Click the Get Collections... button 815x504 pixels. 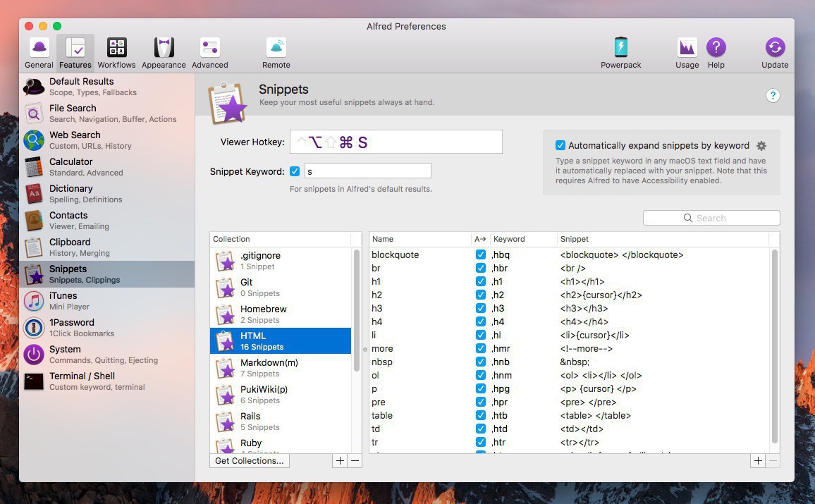tap(250, 461)
